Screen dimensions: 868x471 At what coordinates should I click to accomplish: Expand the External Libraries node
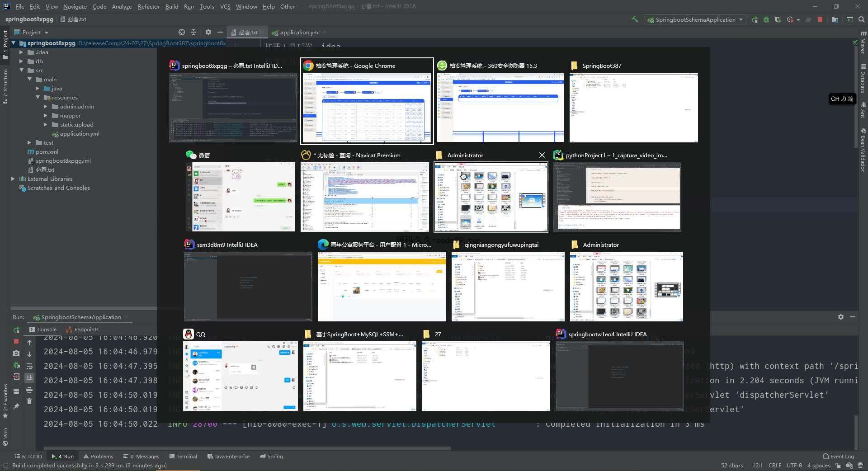(13, 179)
